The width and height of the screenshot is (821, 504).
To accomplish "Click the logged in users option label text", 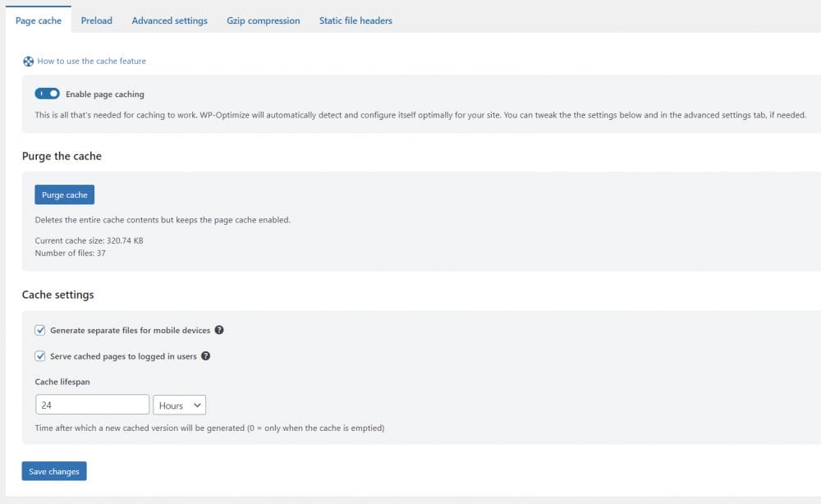I will click(x=123, y=356).
